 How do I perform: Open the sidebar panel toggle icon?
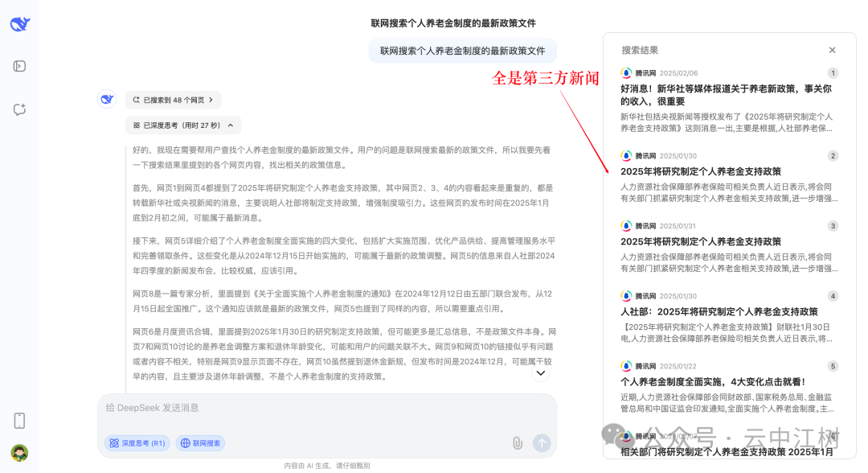[x=19, y=67]
